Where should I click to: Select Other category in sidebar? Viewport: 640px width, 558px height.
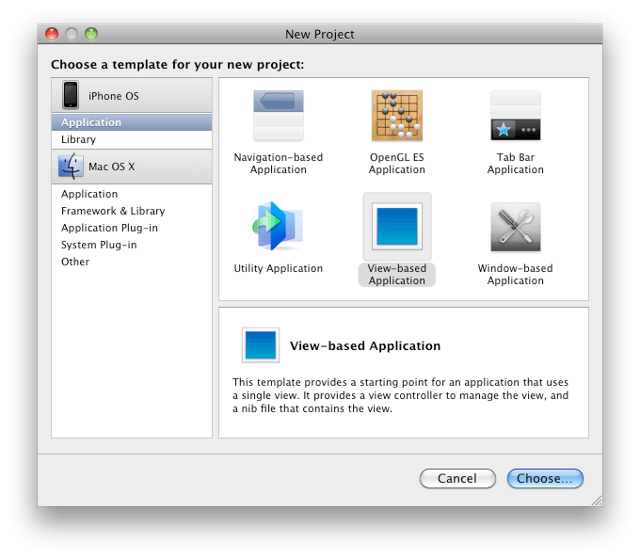click(x=132, y=262)
